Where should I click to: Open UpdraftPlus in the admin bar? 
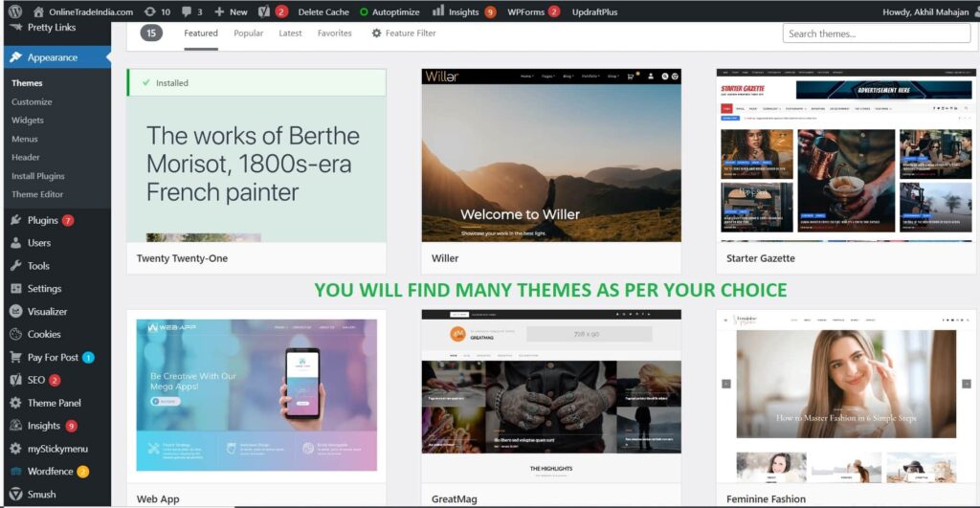point(594,11)
